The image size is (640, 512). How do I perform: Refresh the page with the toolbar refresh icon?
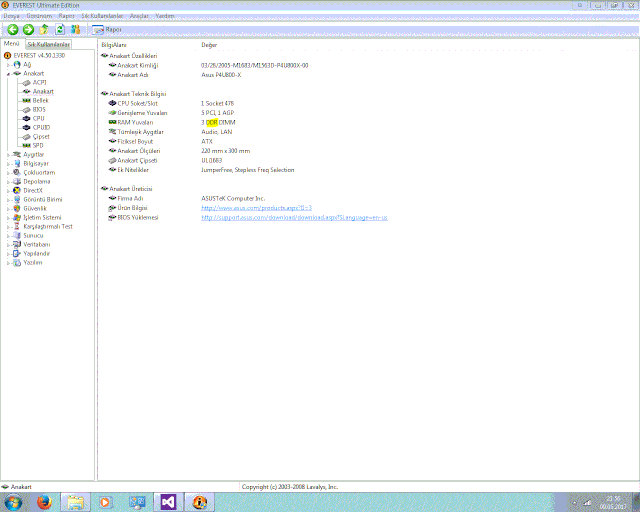click(60, 29)
